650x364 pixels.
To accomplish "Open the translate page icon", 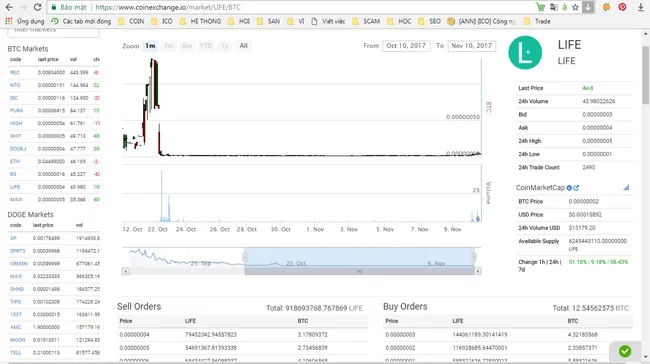I will pyautogui.click(x=553, y=7).
